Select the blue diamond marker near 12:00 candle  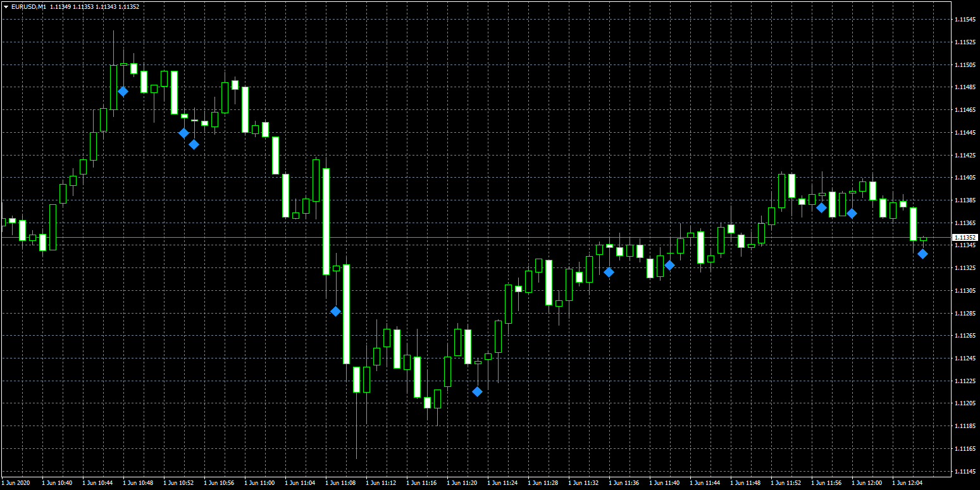tap(852, 214)
